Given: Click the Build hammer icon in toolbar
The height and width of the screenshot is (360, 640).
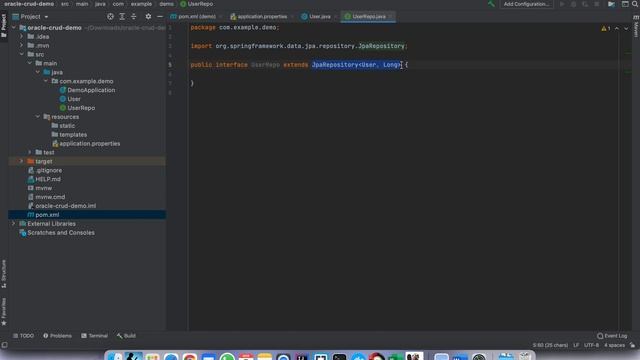Looking at the screenshot, I should pyautogui.click(x=491, y=4).
